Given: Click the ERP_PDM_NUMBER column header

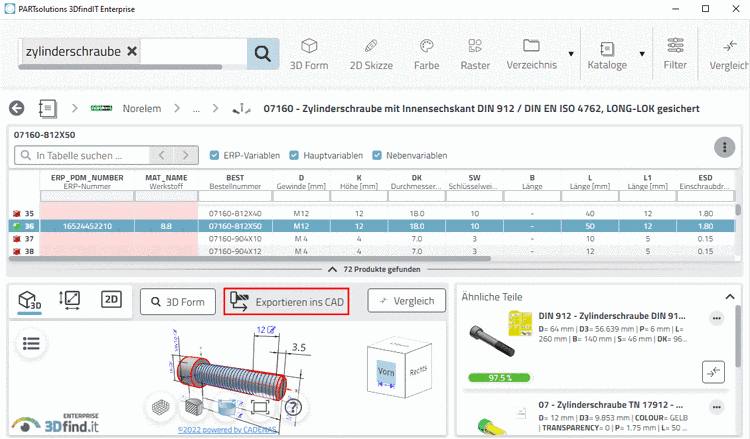Looking at the screenshot, I should (x=87, y=182).
